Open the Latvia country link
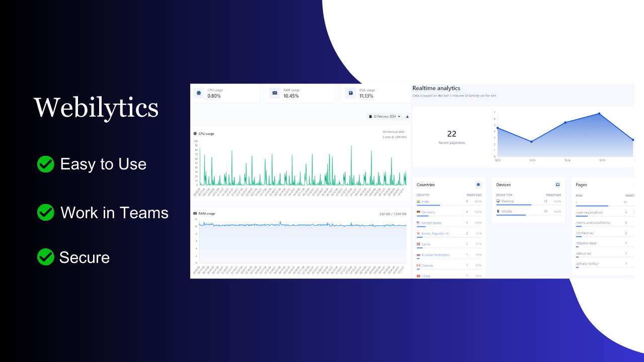Viewport: 644px width, 362px height. pyautogui.click(x=426, y=244)
